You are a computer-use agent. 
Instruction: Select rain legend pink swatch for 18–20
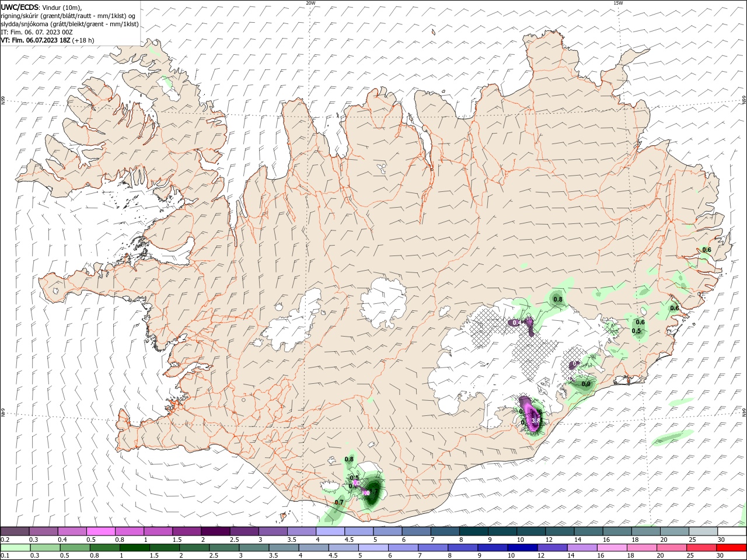tap(643, 548)
